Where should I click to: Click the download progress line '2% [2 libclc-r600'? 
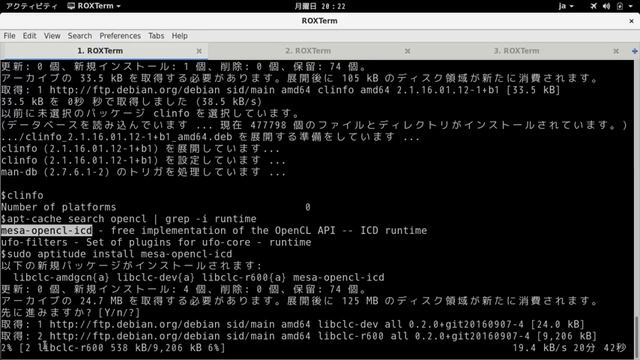pyautogui.click(x=113, y=348)
